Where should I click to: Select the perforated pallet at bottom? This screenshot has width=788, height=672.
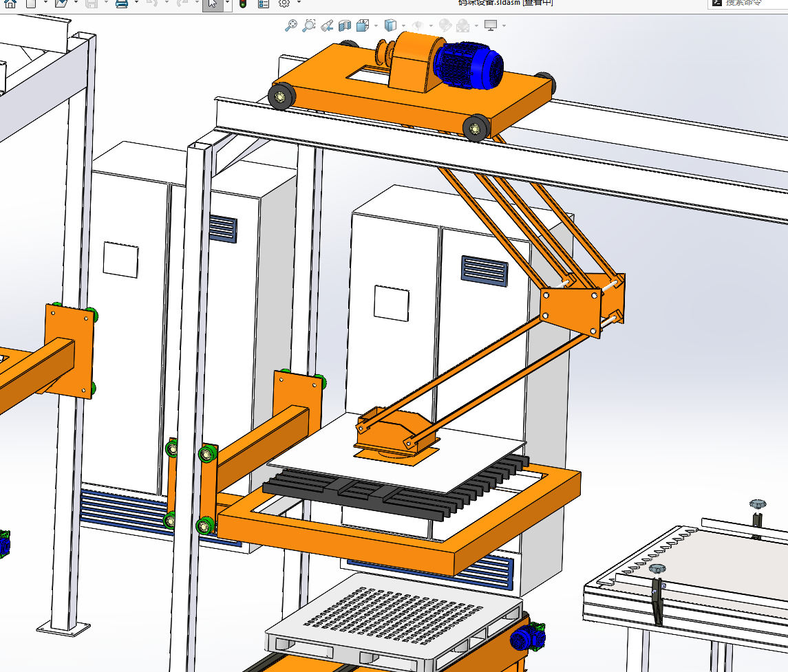click(x=394, y=621)
